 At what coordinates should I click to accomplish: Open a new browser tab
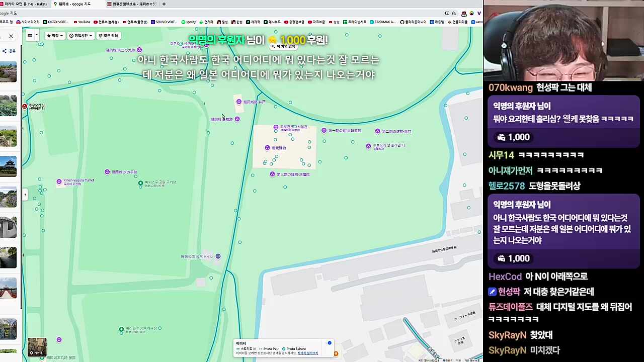(x=164, y=4)
